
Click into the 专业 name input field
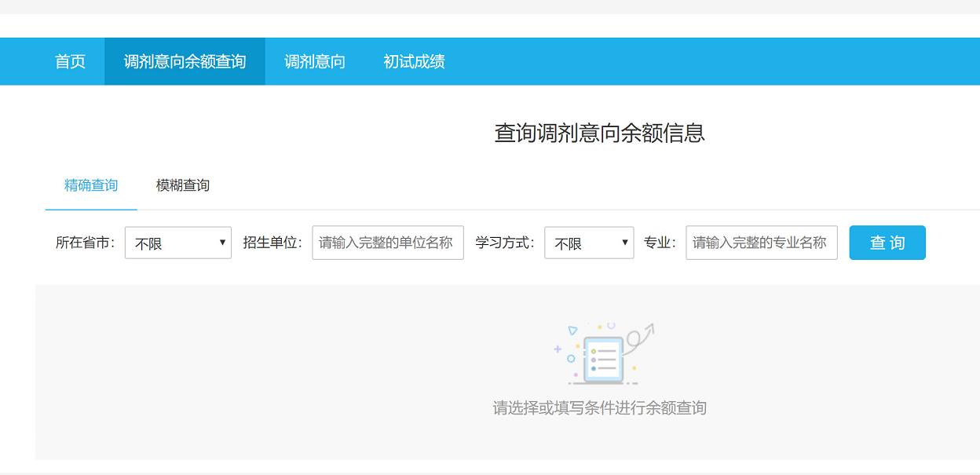[x=761, y=243]
